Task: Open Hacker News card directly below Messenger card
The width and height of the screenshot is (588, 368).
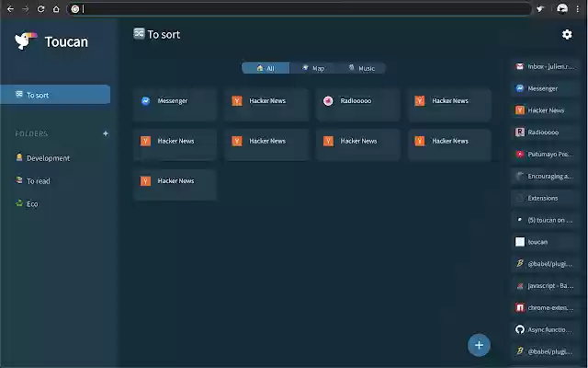Action: point(175,145)
